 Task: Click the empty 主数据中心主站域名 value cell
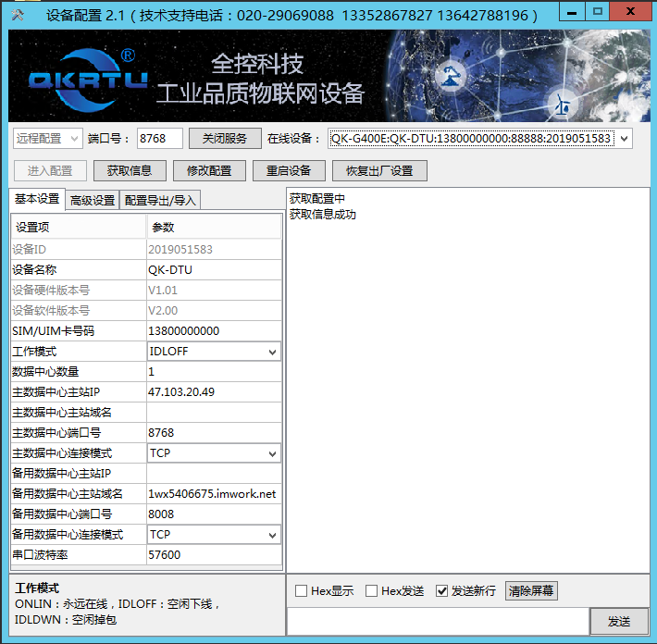[214, 413]
